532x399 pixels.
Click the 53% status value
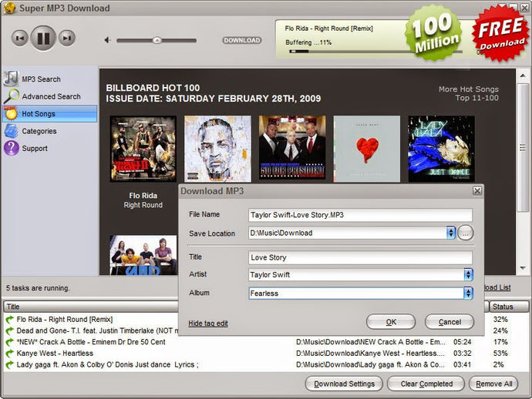point(500,354)
